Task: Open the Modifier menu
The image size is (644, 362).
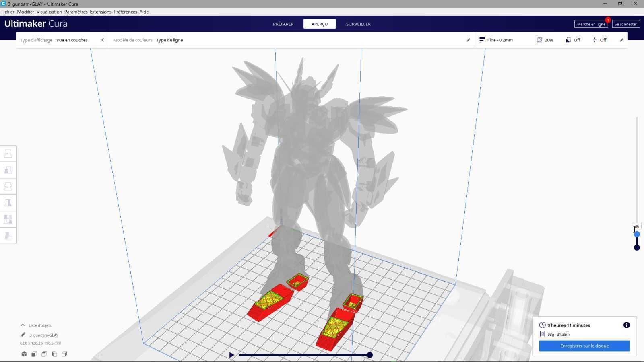Action: [25, 12]
